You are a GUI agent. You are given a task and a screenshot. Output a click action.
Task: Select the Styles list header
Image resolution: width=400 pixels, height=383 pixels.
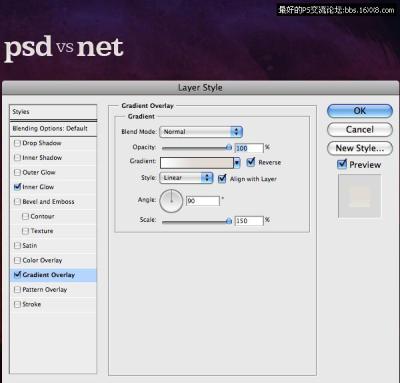53,112
